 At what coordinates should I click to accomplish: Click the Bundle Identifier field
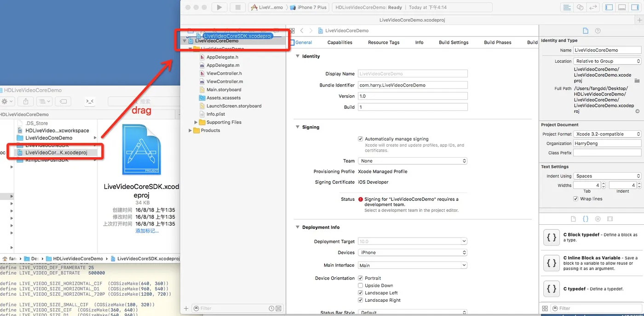pos(413,85)
